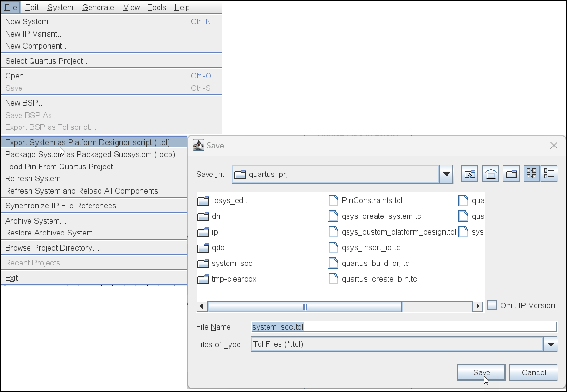Enable the Omit IP Version checkbox

492,305
